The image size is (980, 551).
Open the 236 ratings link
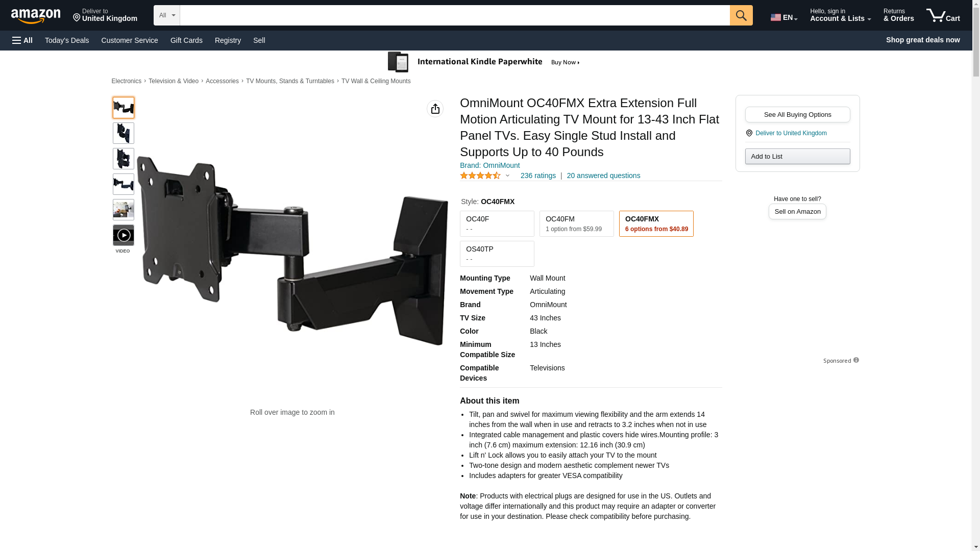[538, 176]
